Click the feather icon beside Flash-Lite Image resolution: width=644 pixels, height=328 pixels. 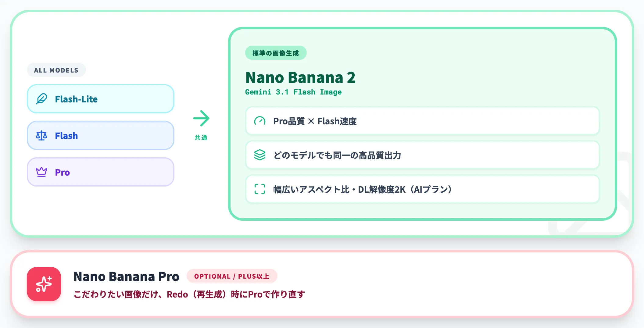(41, 99)
